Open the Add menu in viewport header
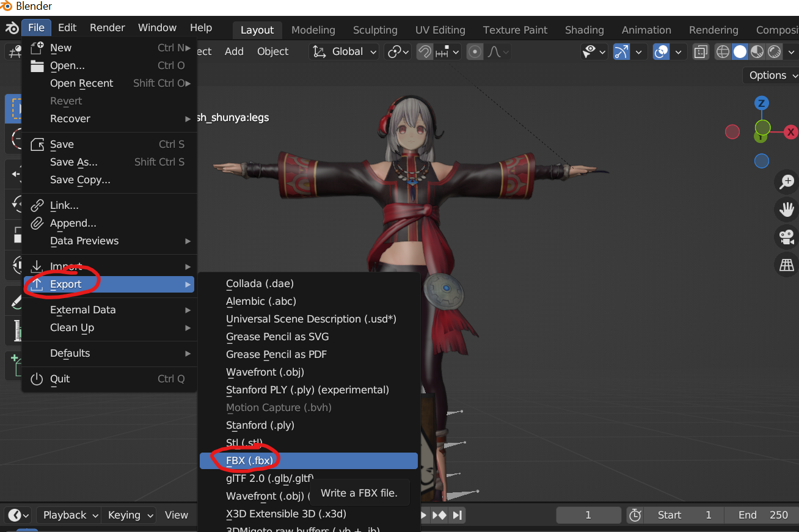Image resolution: width=799 pixels, height=532 pixels. pos(234,52)
